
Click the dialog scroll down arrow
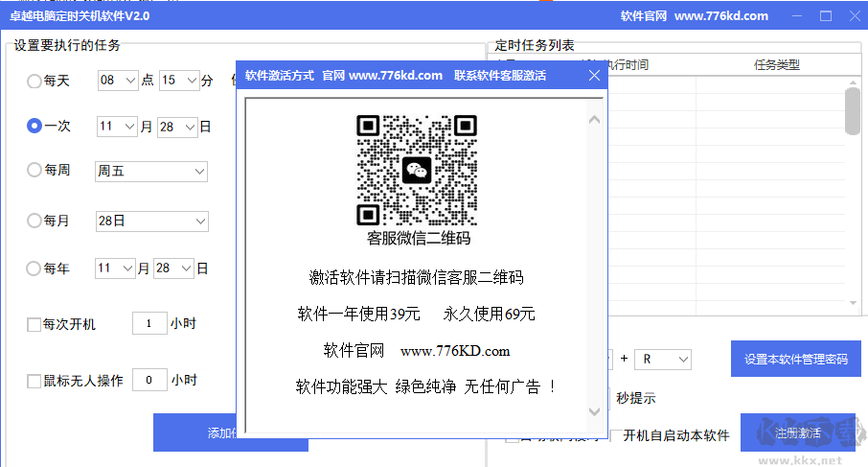pos(594,411)
